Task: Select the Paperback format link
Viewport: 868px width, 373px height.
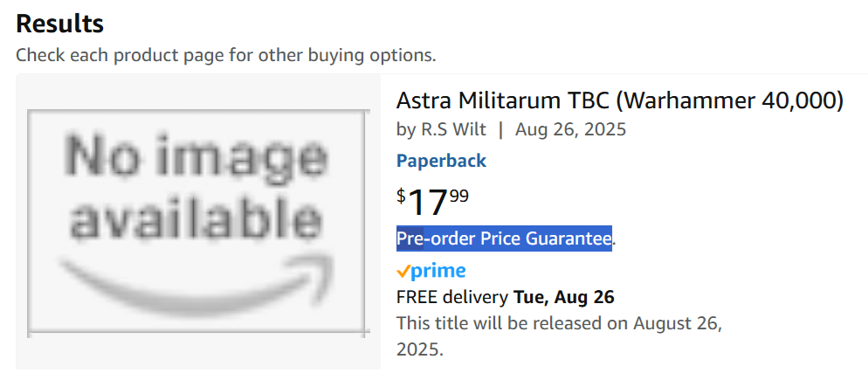Action: (441, 161)
